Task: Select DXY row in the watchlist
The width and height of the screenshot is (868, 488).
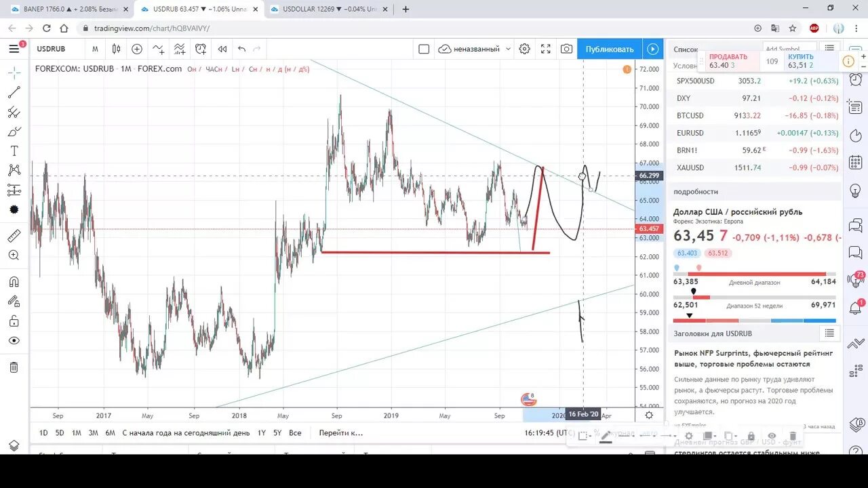Action: [755, 98]
